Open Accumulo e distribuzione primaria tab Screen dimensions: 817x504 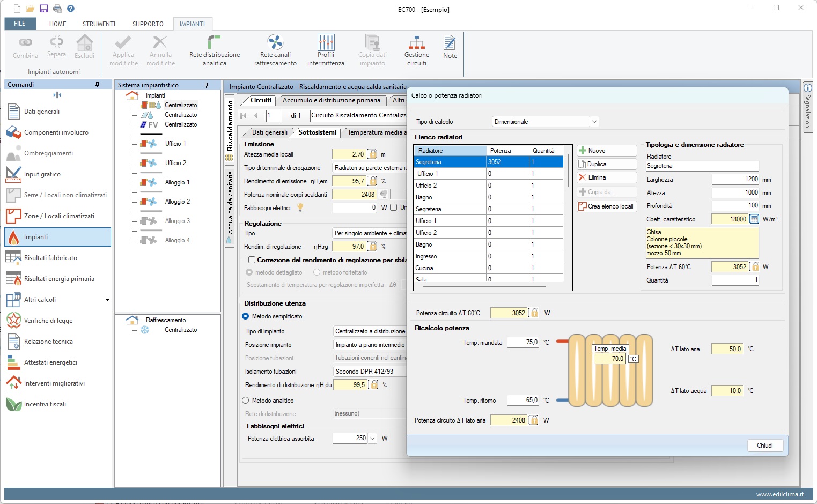point(332,100)
